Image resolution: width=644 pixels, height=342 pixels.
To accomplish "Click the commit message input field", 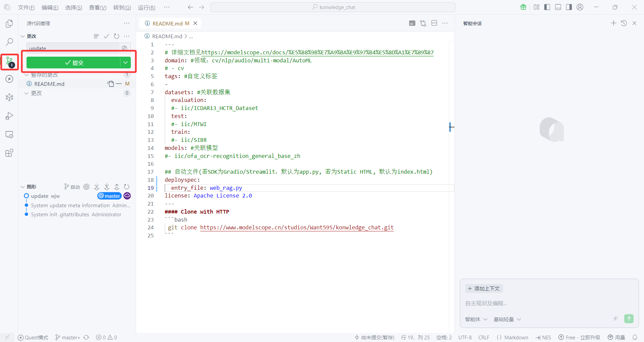I will coord(73,48).
